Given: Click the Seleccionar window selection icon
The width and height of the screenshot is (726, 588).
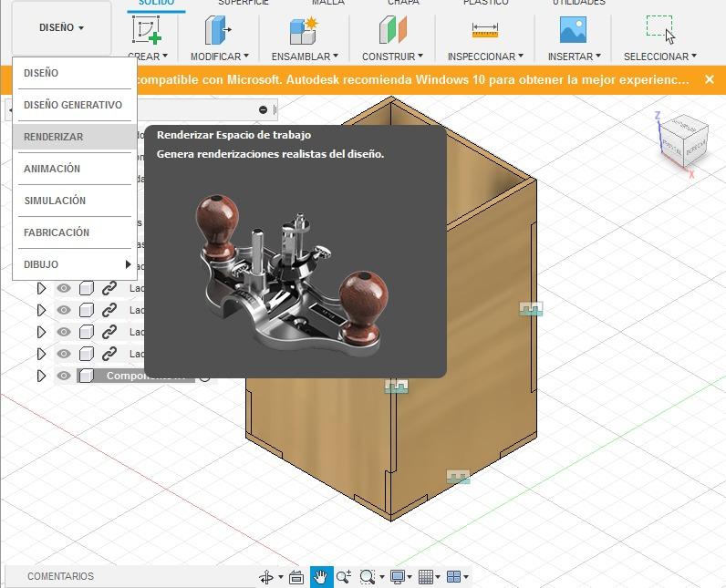Looking at the screenshot, I should 660,29.
